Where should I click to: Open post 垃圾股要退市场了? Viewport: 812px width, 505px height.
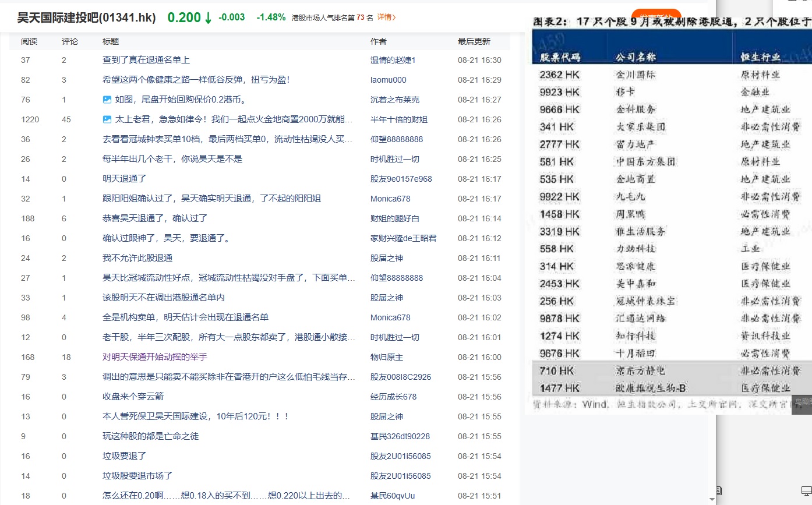pyautogui.click(x=137, y=476)
